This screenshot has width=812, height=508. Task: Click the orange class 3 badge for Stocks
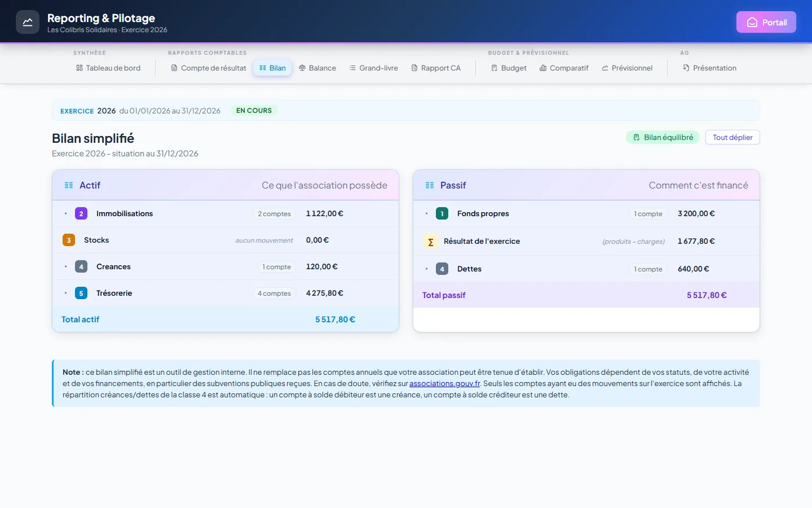(69, 240)
